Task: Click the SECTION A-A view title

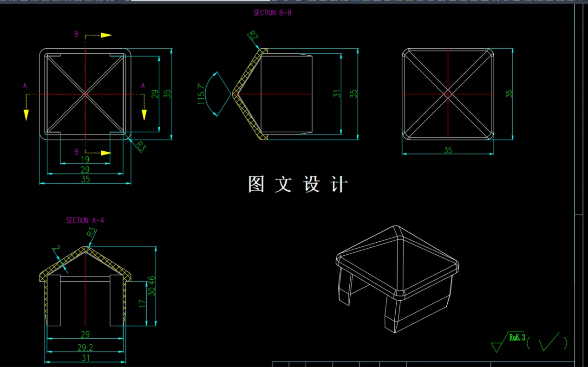Action: click(x=85, y=220)
